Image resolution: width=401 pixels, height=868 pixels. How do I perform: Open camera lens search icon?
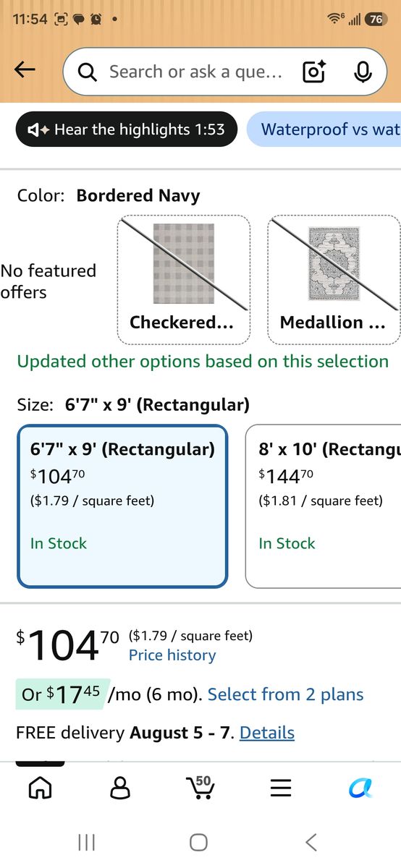tap(314, 72)
